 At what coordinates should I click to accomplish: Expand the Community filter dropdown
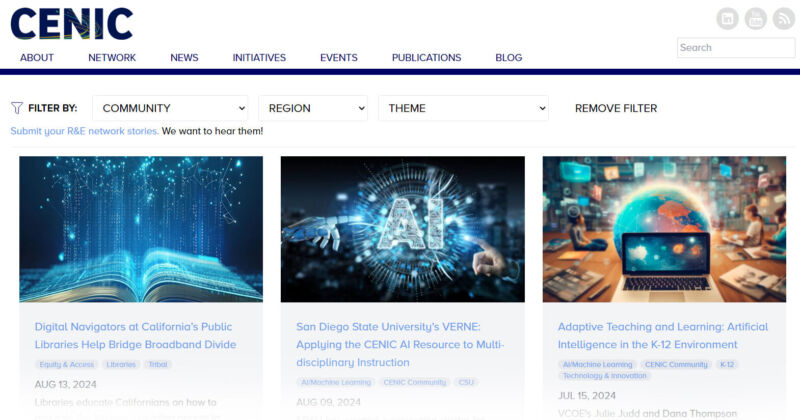pos(170,108)
